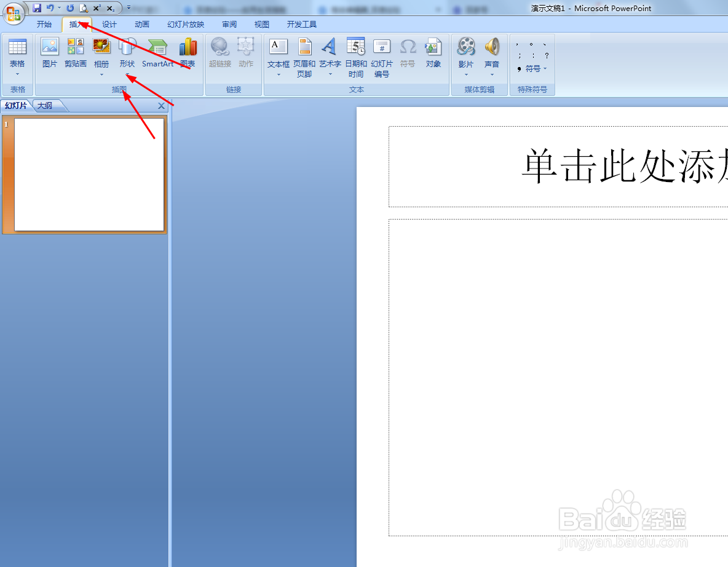
Task: Switch to the 审阅 tab
Action: coord(229,24)
